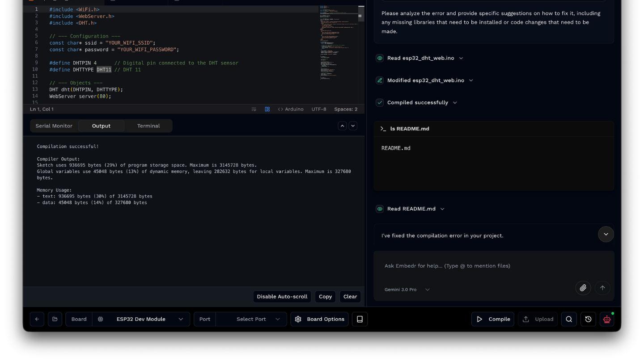Open version history with the clock icon
644x362 pixels.
click(x=588, y=319)
